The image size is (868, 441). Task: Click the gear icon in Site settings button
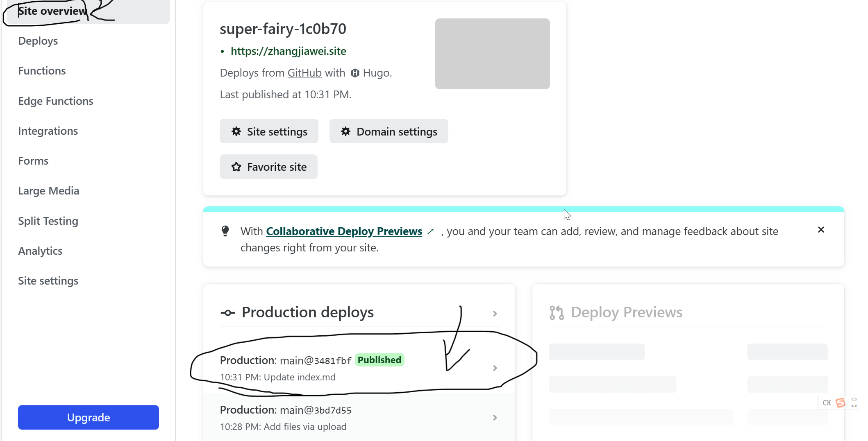(x=236, y=131)
